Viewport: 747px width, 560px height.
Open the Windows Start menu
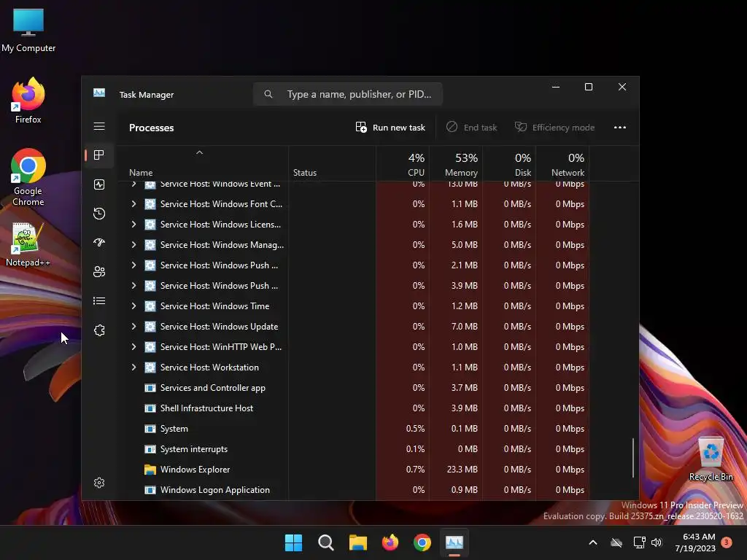point(293,542)
